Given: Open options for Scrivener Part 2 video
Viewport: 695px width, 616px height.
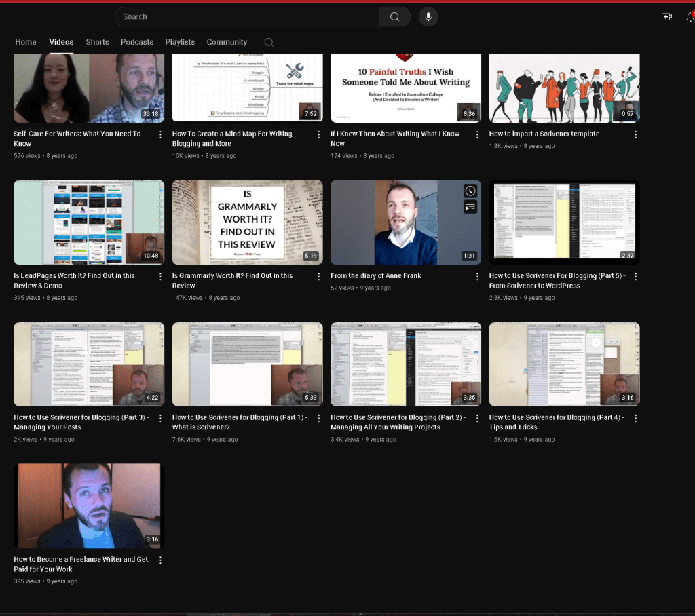Looking at the screenshot, I should 477,418.
